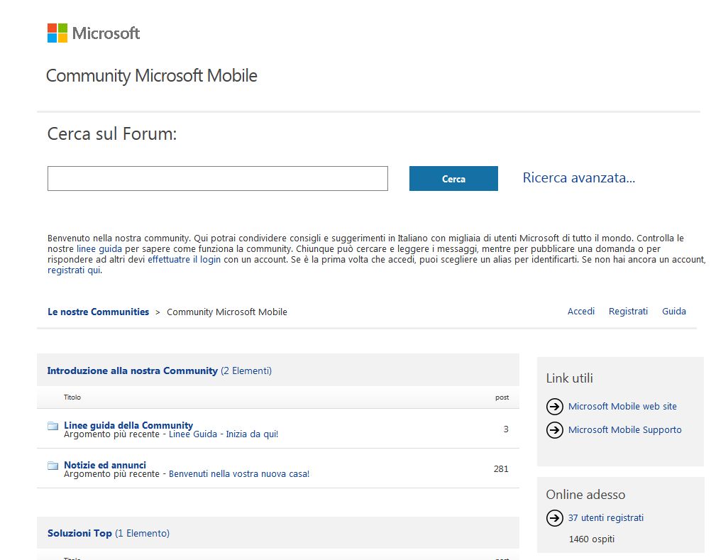The width and height of the screenshot is (728, 560).
Task: Click the arrow icon beside Microsoft Mobile web site
Action: (x=554, y=407)
